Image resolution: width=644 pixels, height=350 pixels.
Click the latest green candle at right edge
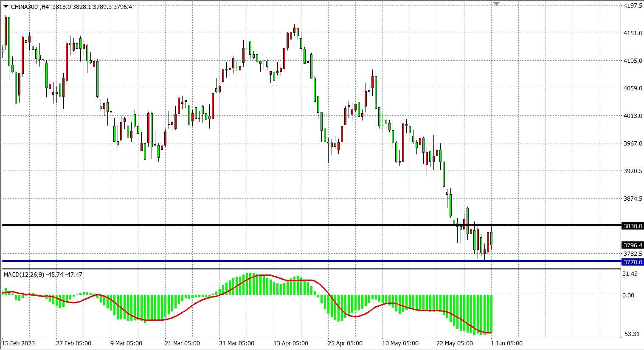491,239
